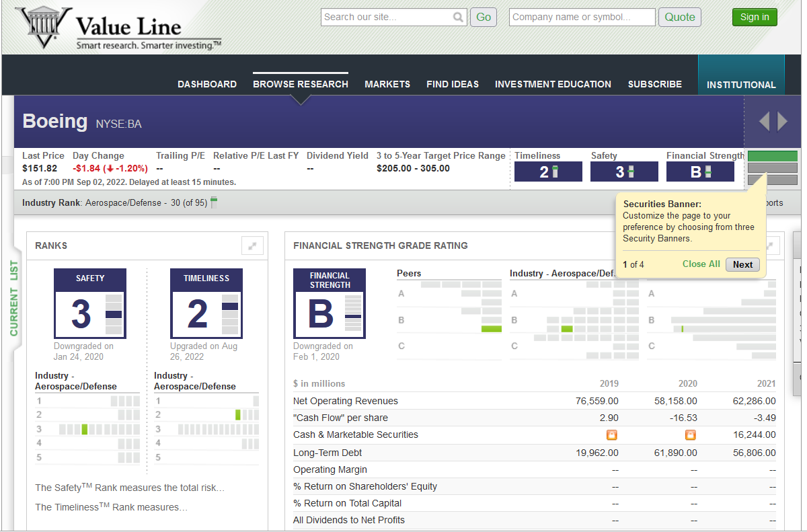Switch to the INVESTMENT EDUCATION section
This screenshot has width=807, height=532.
tap(553, 84)
